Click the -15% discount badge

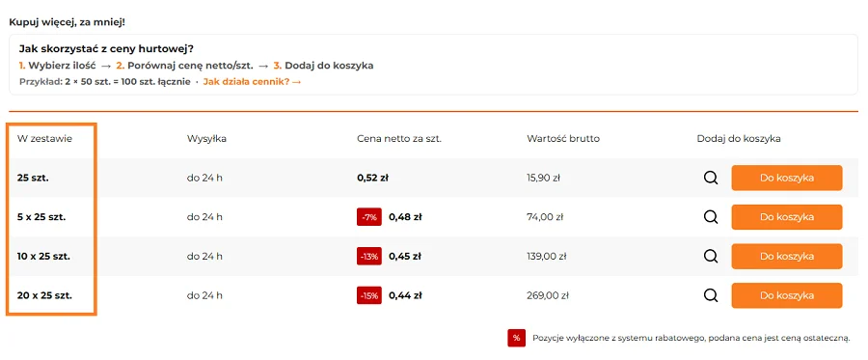click(x=369, y=295)
